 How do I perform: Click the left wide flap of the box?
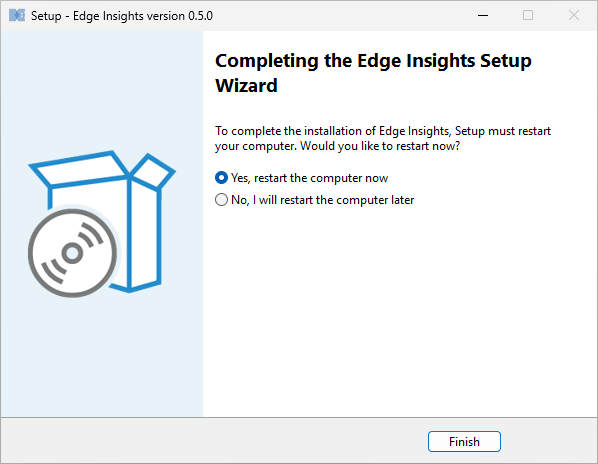(x=79, y=169)
